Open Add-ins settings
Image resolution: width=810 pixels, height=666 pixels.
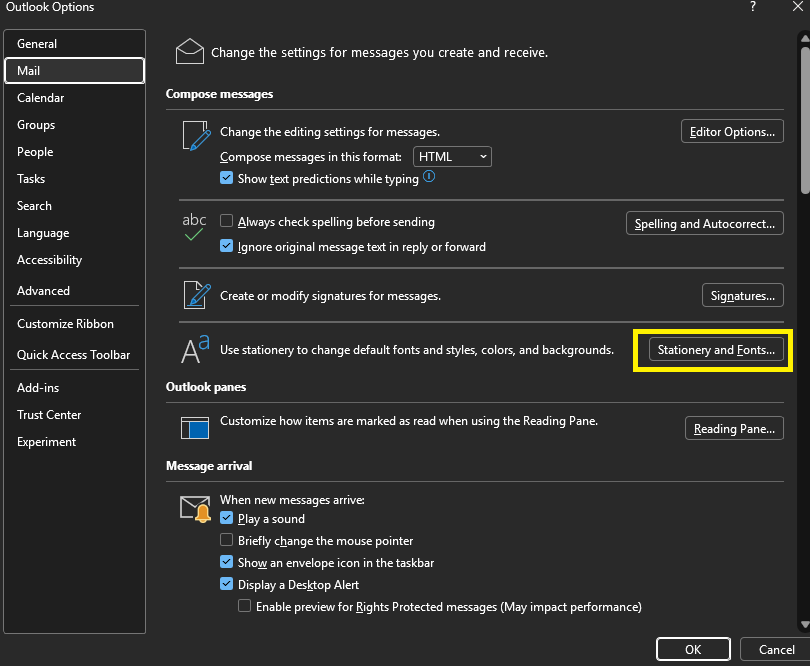[74, 388]
